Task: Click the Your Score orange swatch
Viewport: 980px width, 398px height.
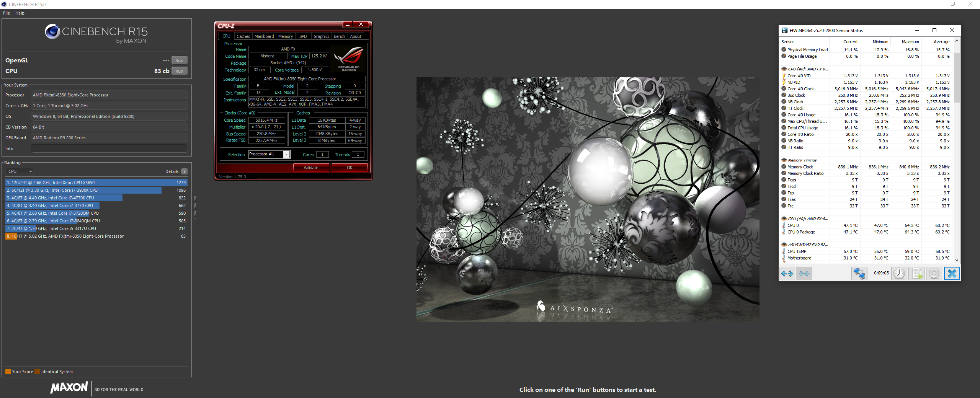Action: pos(8,372)
